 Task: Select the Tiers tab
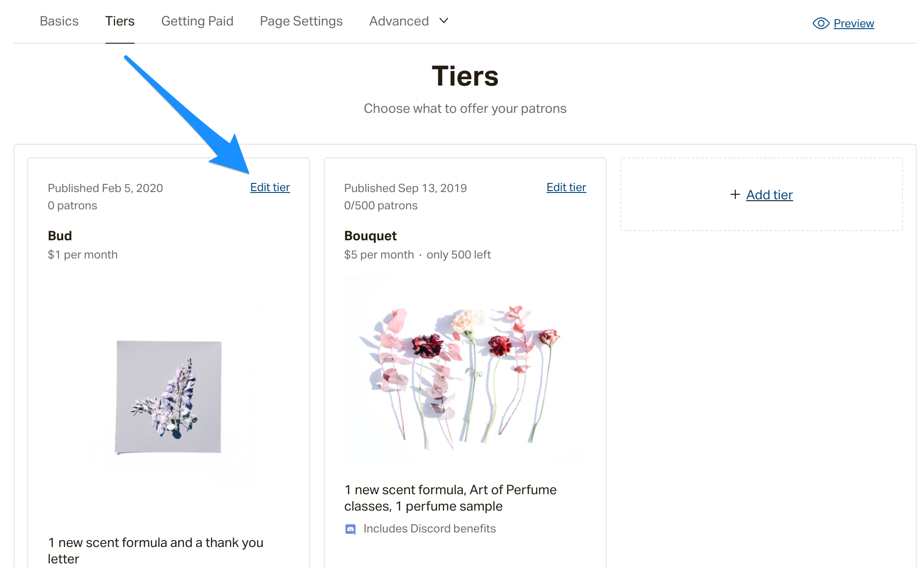click(120, 21)
